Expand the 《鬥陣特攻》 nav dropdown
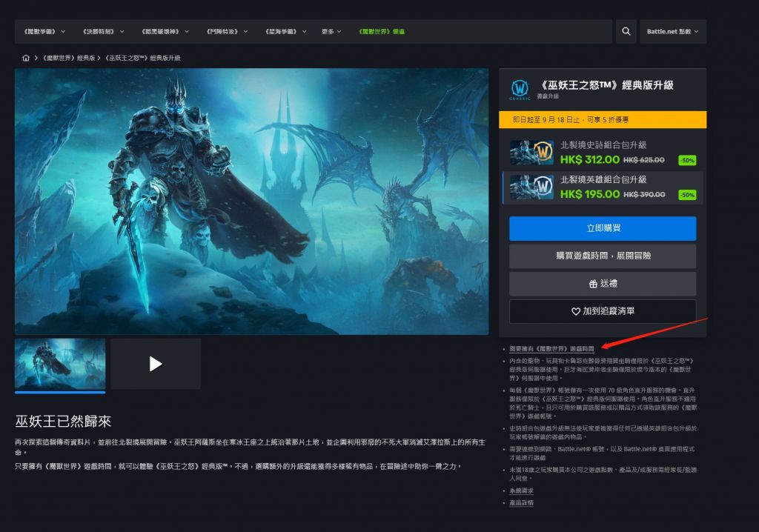Image resolution: width=759 pixels, height=532 pixels. click(x=227, y=31)
